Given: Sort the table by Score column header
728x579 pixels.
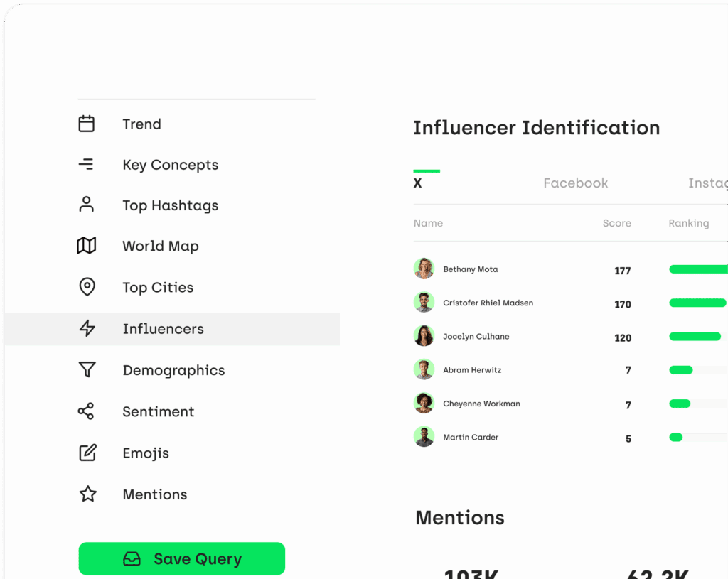Looking at the screenshot, I should pyautogui.click(x=616, y=223).
